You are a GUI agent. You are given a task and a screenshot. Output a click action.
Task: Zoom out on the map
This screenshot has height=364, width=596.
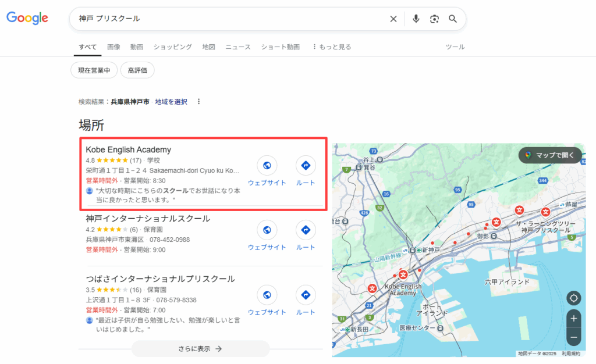pyautogui.click(x=573, y=337)
